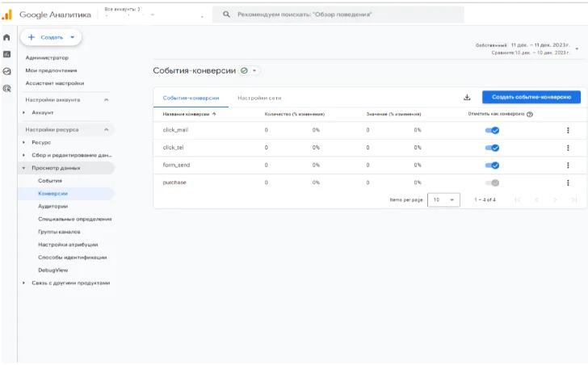Open dropdown arrow next to События-конверсии title
Image resolution: width=588 pixels, height=365 pixels.
click(x=254, y=70)
